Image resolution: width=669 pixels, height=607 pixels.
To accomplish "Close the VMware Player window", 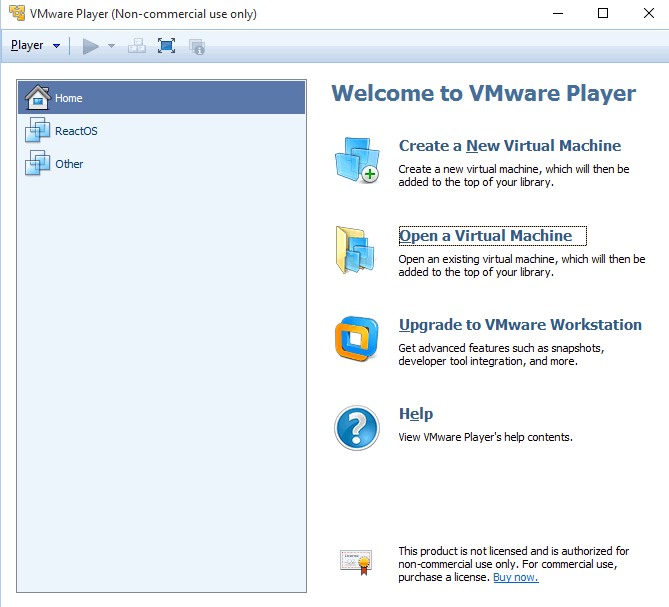I will tap(649, 14).
